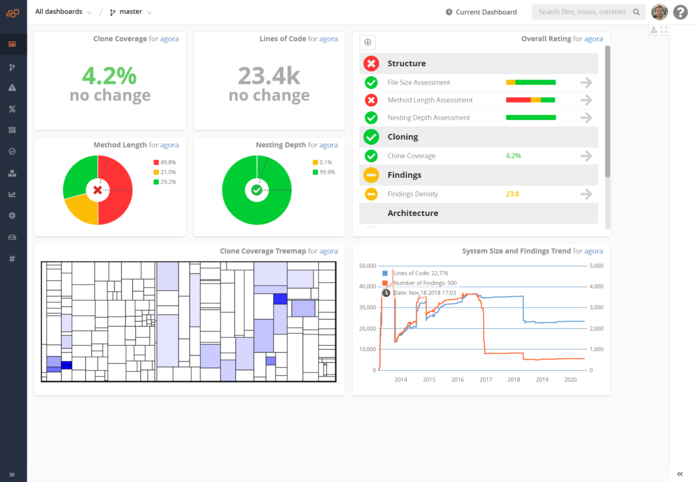Open the Findings warning-triangle sidebar icon
699x482 pixels.
[x=12, y=87]
